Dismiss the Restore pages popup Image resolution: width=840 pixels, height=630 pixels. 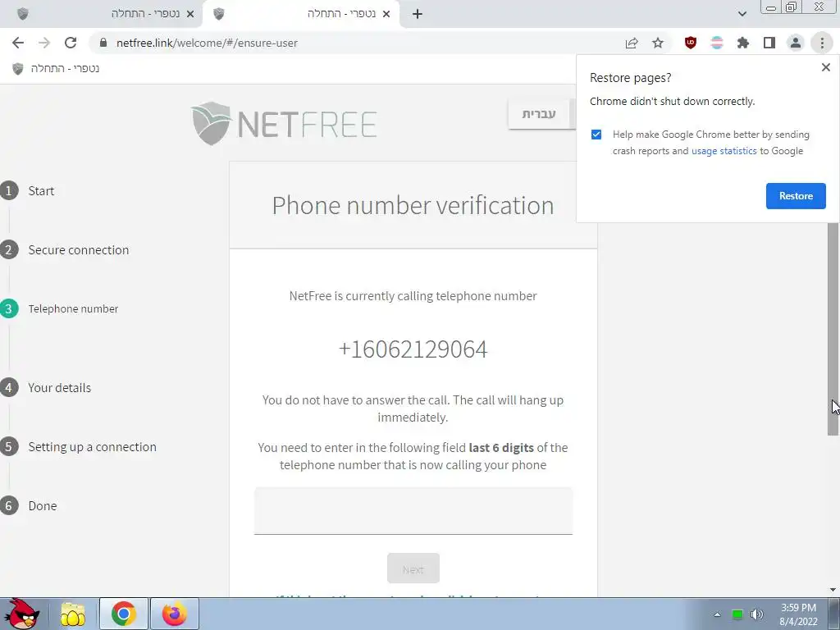point(825,67)
